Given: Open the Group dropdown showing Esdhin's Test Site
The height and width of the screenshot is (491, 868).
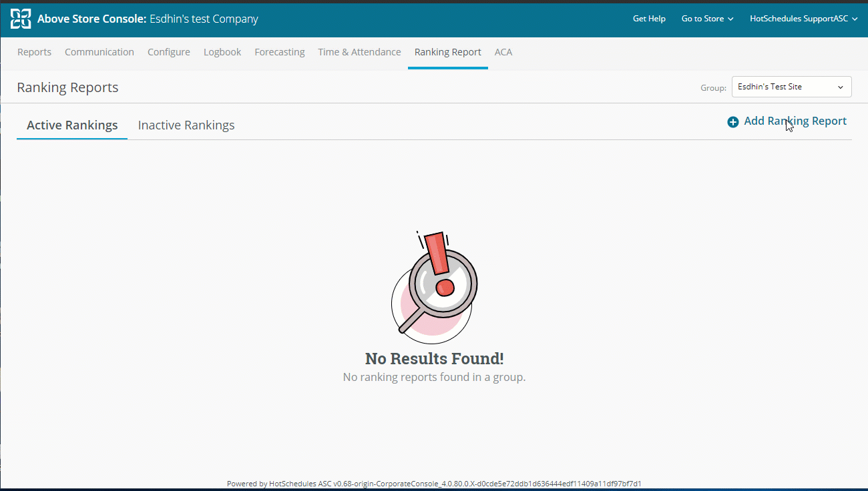Looking at the screenshot, I should coord(792,87).
